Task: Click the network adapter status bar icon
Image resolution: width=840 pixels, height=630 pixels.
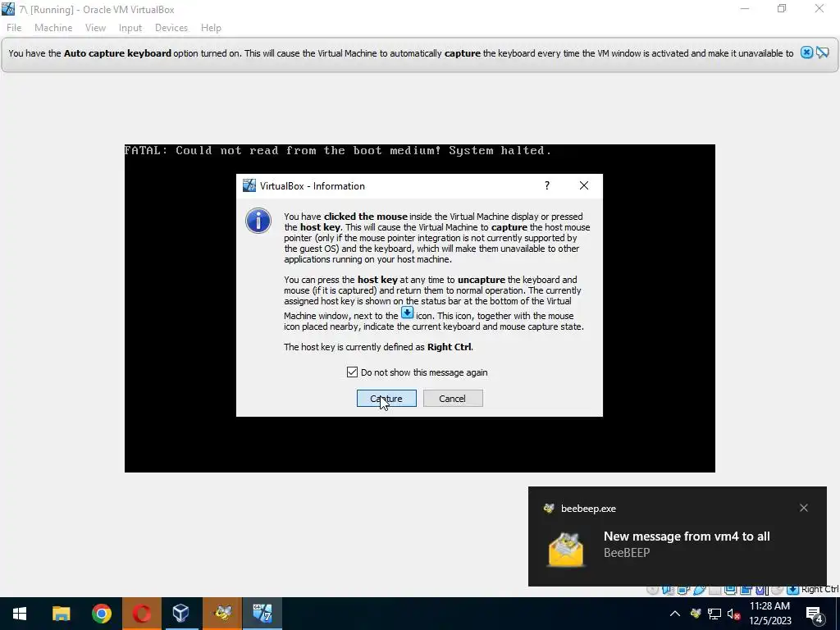Action: [x=683, y=589]
